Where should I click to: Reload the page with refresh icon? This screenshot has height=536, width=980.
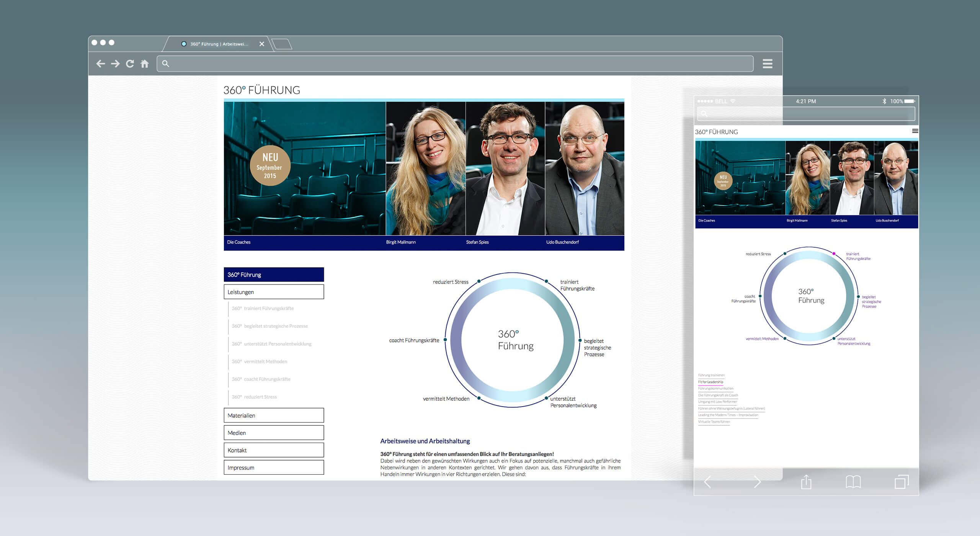tap(130, 64)
